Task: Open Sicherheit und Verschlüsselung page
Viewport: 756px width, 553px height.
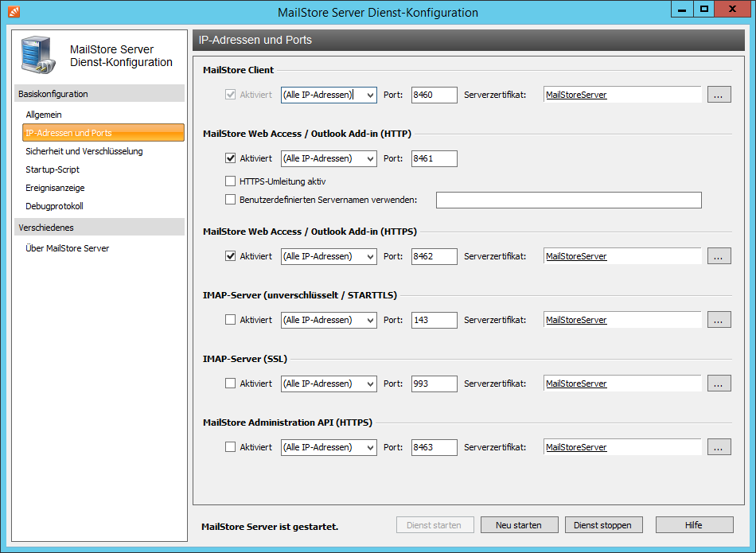Action: tap(84, 151)
